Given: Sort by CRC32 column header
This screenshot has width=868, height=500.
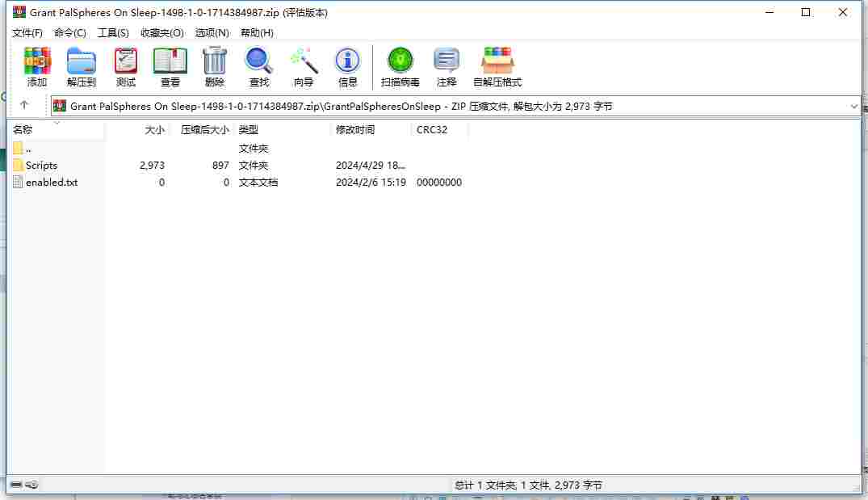Looking at the screenshot, I should pyautogui.click(x=432, y=129).
